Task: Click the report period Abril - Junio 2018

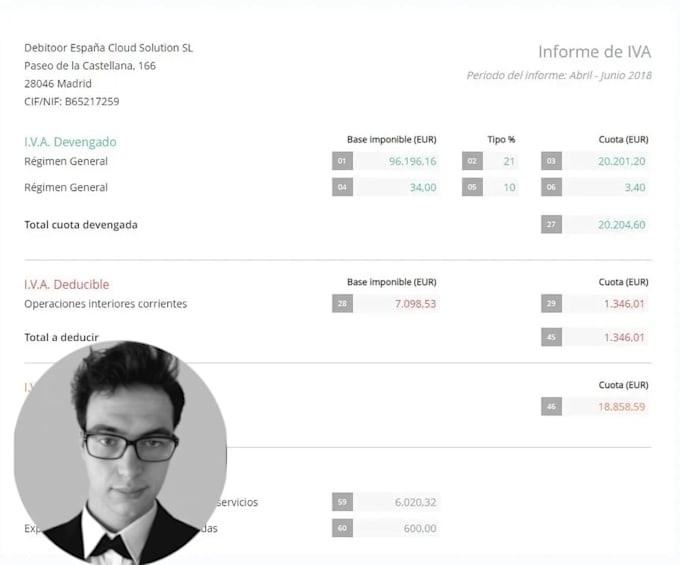Action: pyautogui.click(x=559, y=75)
